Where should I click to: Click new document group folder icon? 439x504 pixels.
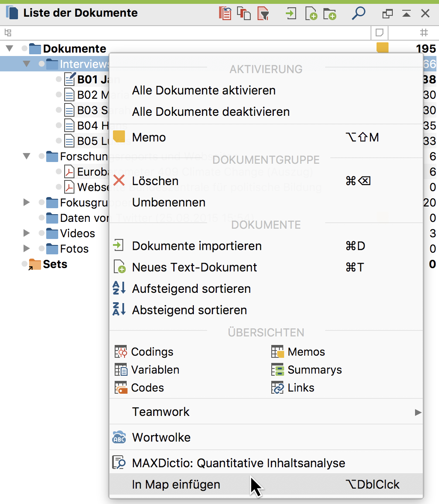coord(329,13)
